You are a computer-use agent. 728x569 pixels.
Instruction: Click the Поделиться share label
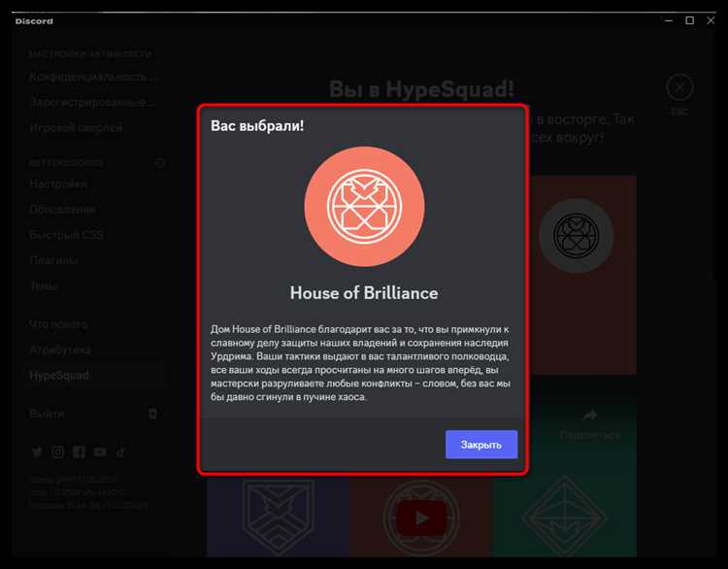[x=589, y=435]
